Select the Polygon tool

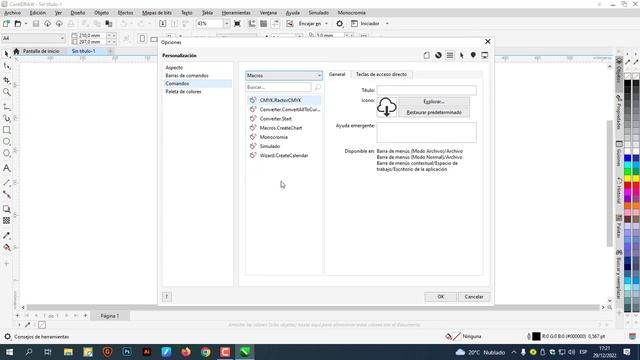tap(7, 153)
